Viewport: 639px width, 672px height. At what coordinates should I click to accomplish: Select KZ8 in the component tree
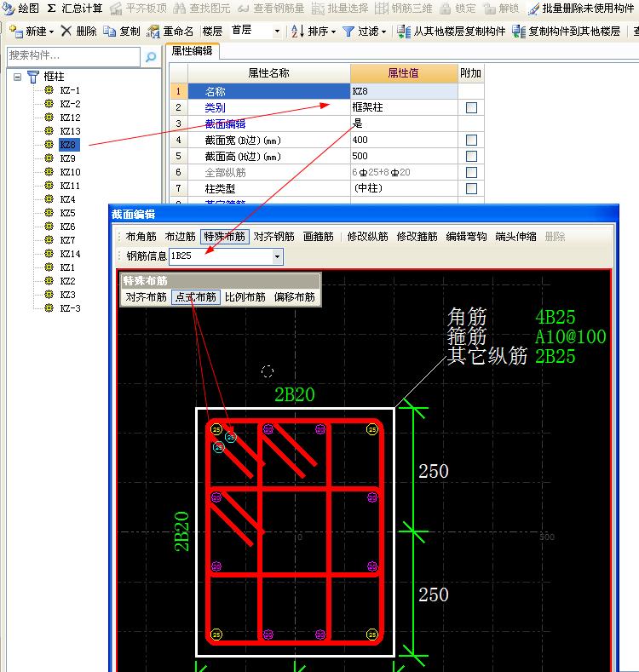point(68,145)
